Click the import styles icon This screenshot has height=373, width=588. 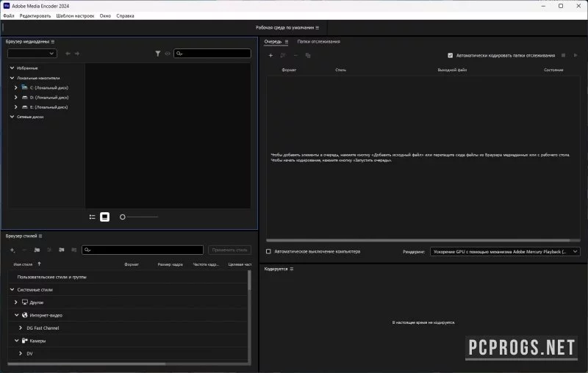[x=62, y=250]
